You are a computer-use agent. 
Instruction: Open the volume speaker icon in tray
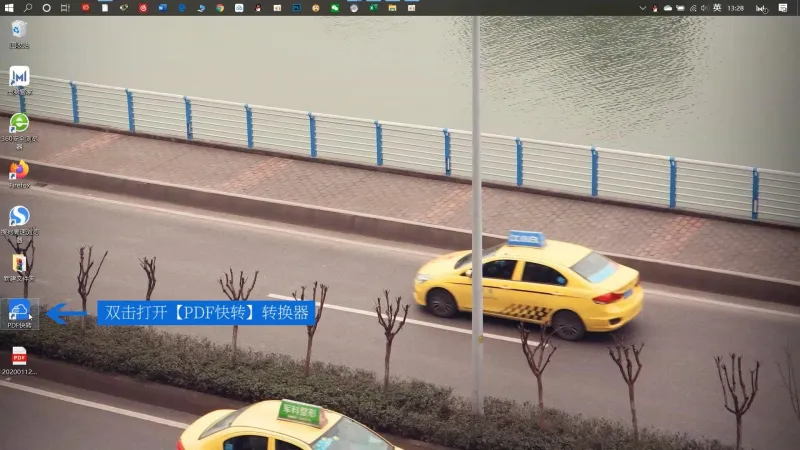pos(705,8)
